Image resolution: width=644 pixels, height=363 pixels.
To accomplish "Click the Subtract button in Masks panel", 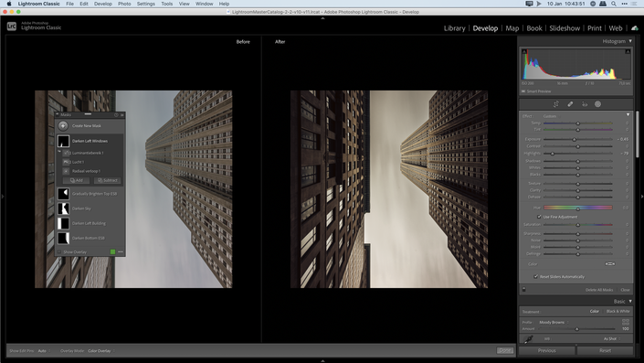I will pos(108,180).
